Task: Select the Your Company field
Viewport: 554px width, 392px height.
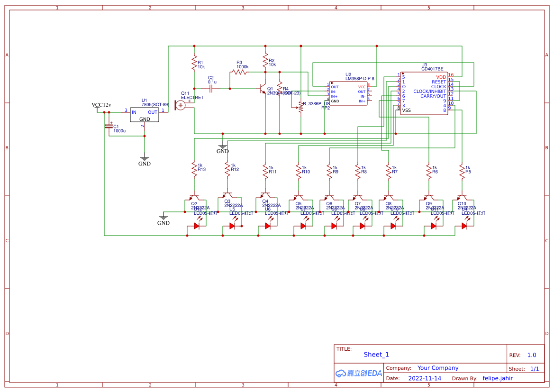Action: [437, 368]
